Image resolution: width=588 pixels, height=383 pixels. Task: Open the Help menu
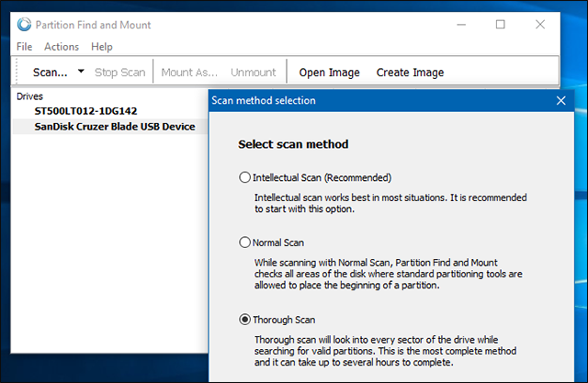coord(102,47)
